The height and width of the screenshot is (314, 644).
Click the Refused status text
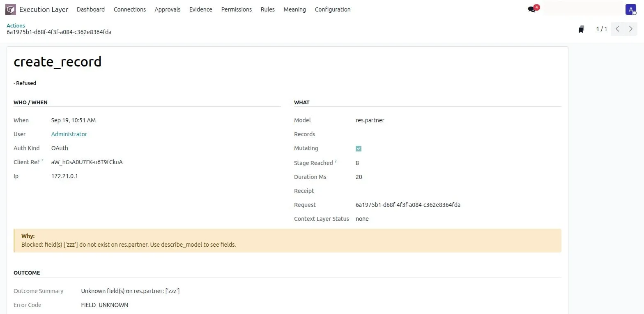point(25,83)
